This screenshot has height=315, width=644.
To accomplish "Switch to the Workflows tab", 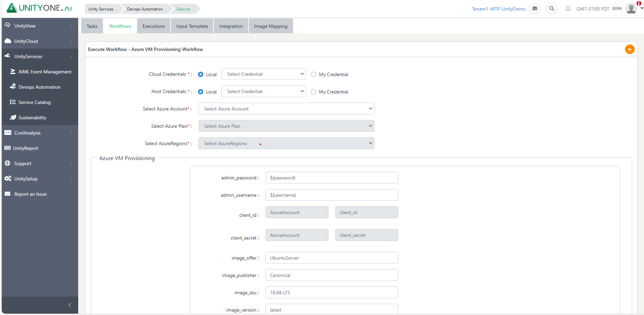I will click(x=120, y=26).
